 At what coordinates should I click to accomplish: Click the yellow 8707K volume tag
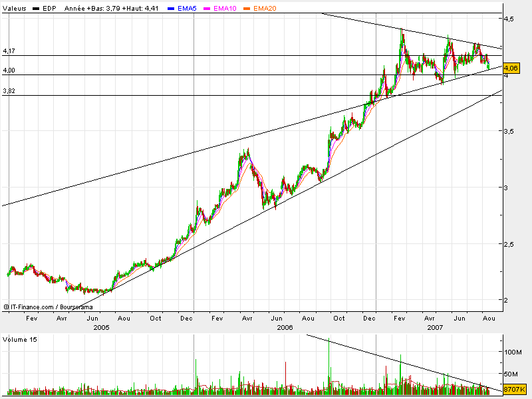pyautogui.click(x=514, y=389)
